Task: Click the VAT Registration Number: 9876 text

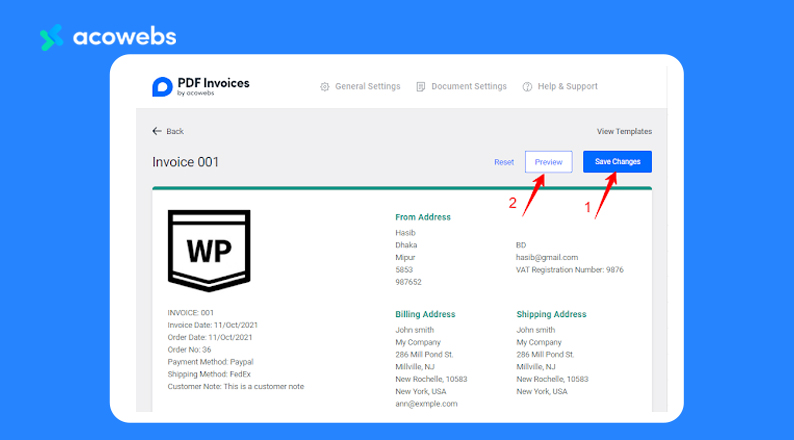Action: pos(570,270)
